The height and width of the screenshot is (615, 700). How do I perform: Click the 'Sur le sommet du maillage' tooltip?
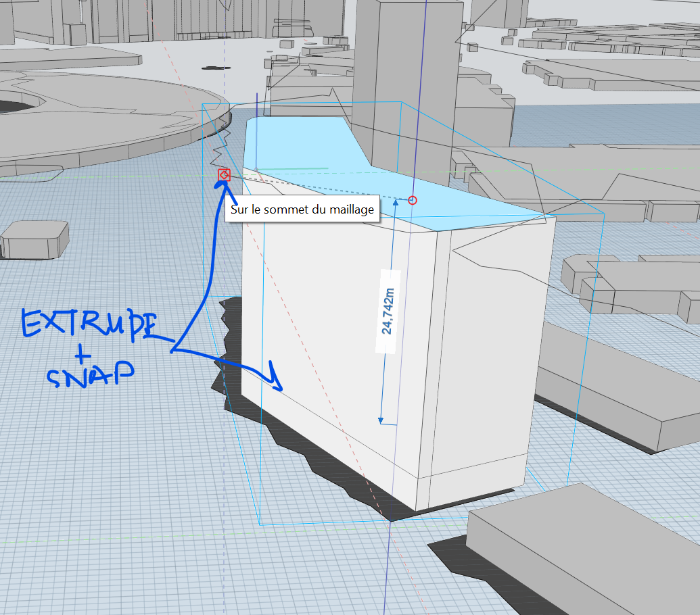pos(304,210)
